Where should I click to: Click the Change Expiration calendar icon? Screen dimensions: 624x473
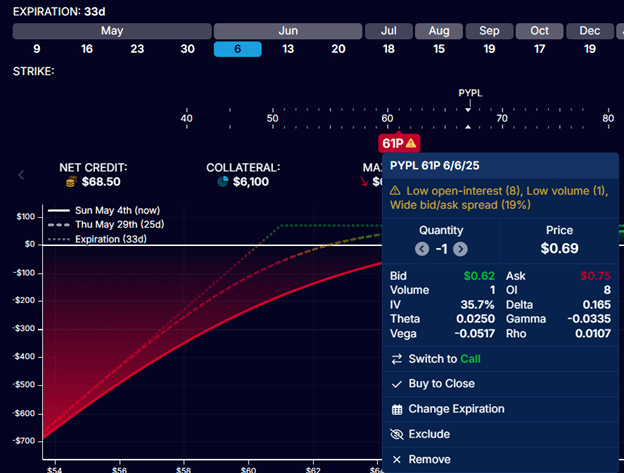[397, 409]
